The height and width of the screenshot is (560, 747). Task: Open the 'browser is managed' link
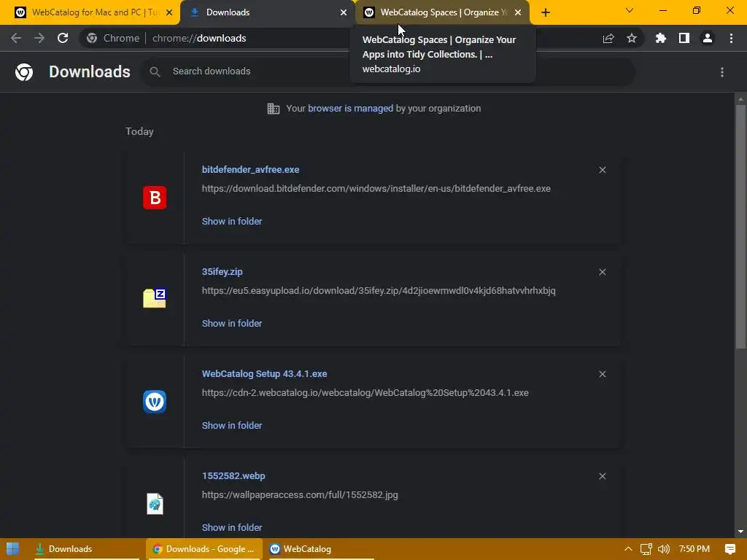(x=351, y=109)
